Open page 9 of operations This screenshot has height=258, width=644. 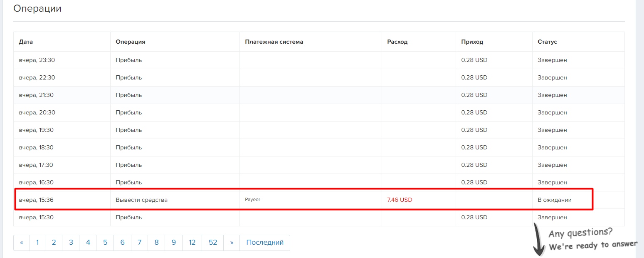(173, 243)
